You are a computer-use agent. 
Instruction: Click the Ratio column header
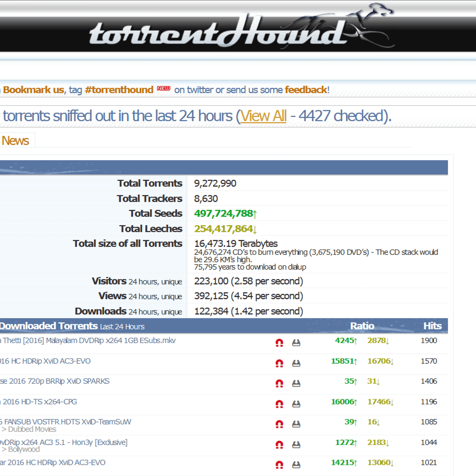click(x=362, y=326)
